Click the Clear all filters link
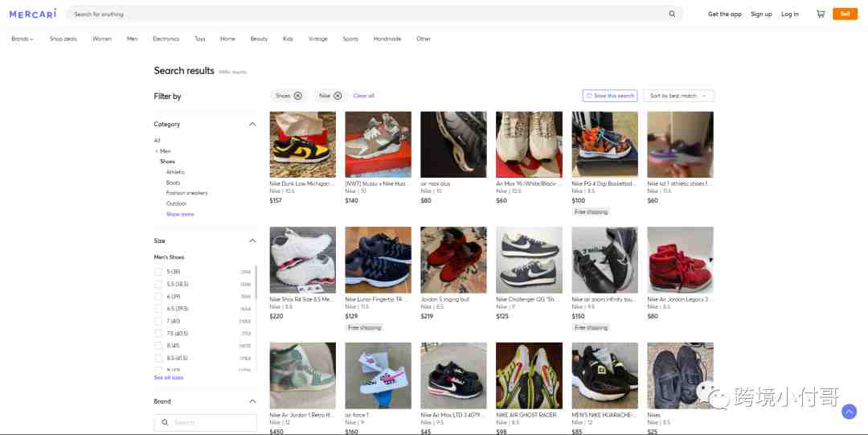 pos(364,96)
